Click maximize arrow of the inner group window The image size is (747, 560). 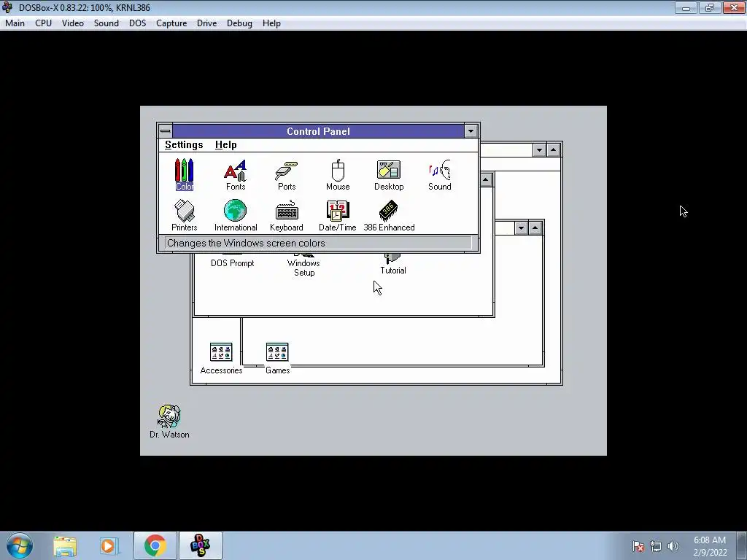click(x=535, y=228)
